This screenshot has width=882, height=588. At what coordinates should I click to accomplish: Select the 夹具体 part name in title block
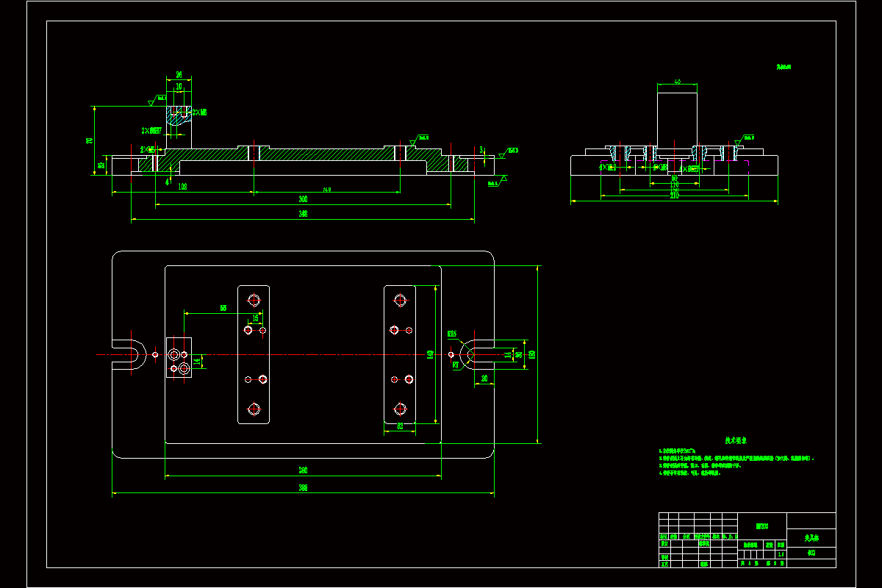click(811, 538)
